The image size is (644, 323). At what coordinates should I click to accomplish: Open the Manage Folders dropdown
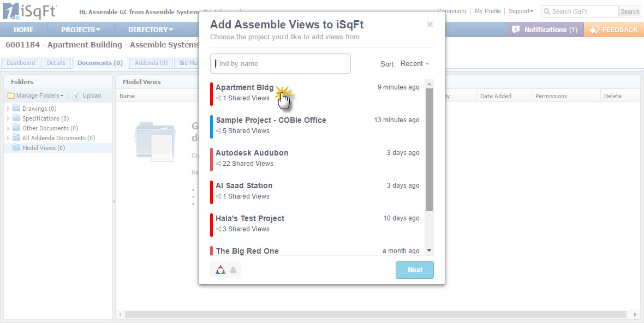pos(40,95)
